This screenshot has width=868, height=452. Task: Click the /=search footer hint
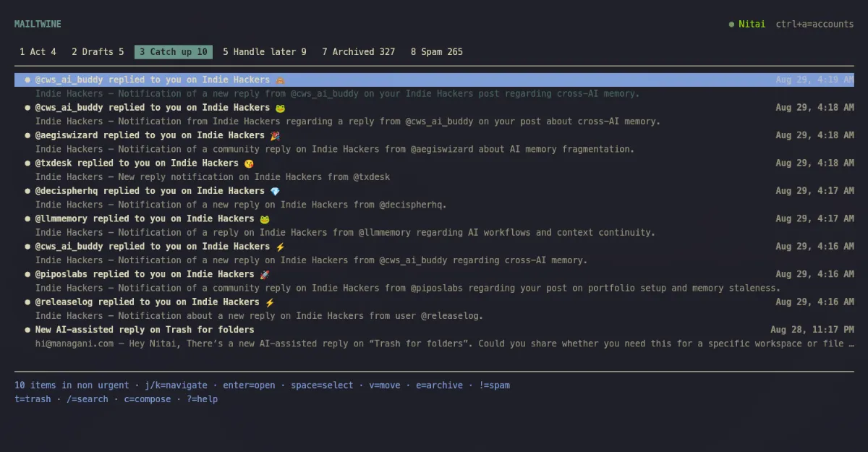[88, 399]
